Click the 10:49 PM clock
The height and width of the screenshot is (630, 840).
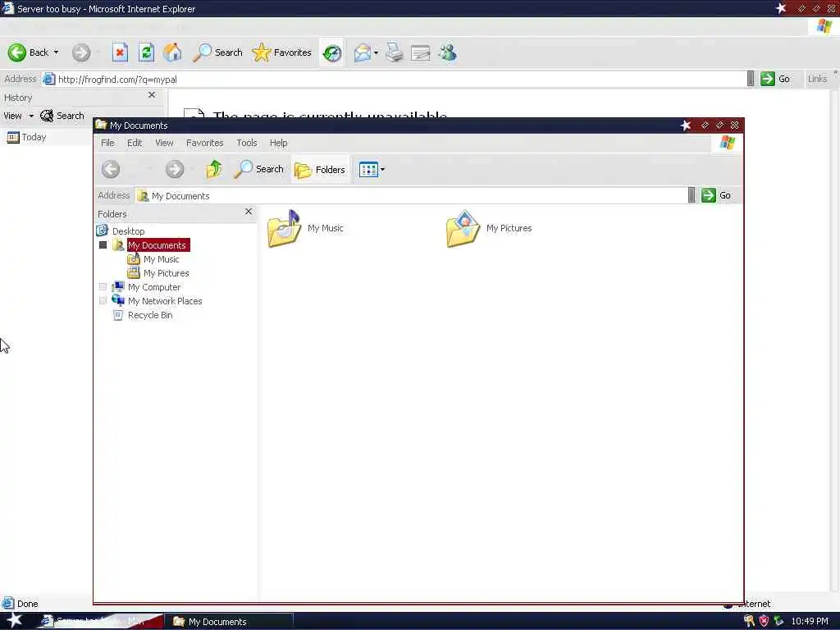click(x=810, y=622)
